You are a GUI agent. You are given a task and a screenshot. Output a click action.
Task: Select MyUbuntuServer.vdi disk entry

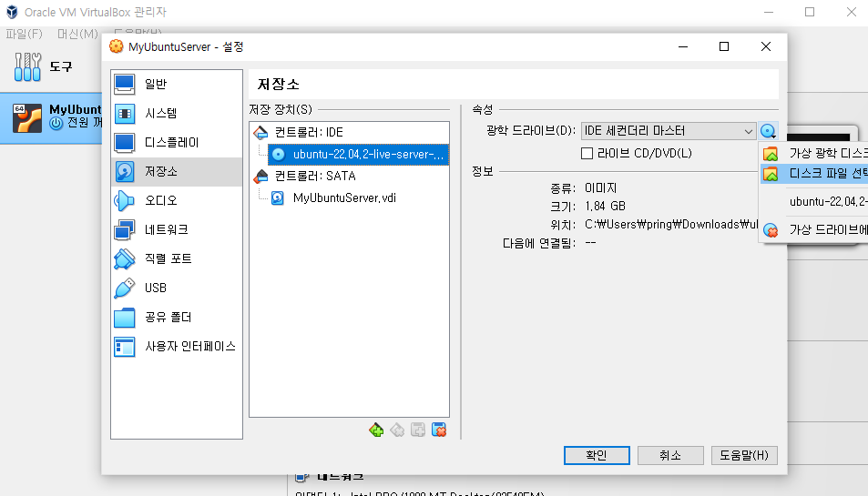344,198
